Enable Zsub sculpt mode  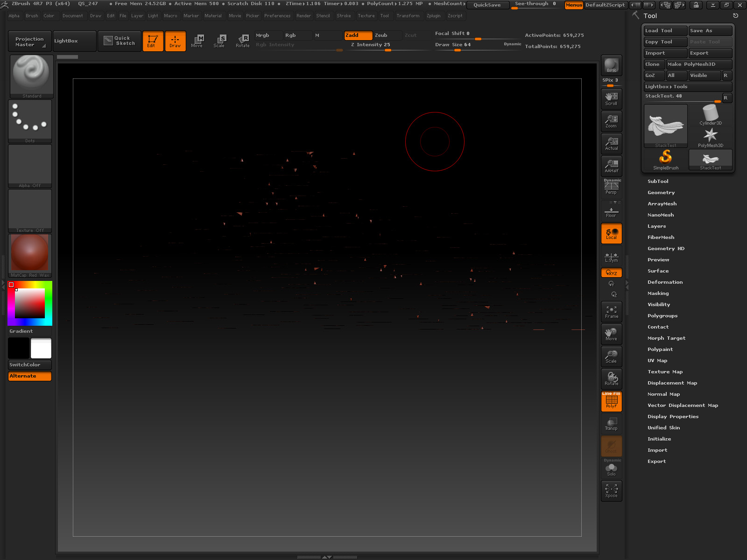387,35
